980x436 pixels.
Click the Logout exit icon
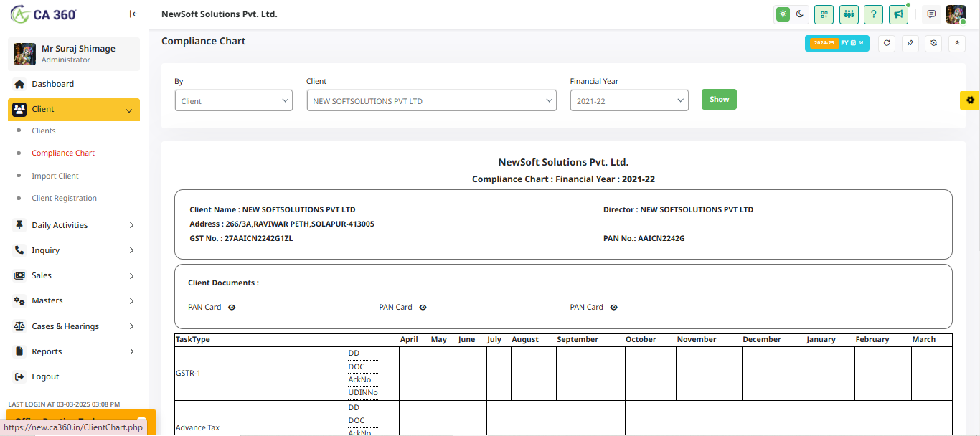coord(19,376)
